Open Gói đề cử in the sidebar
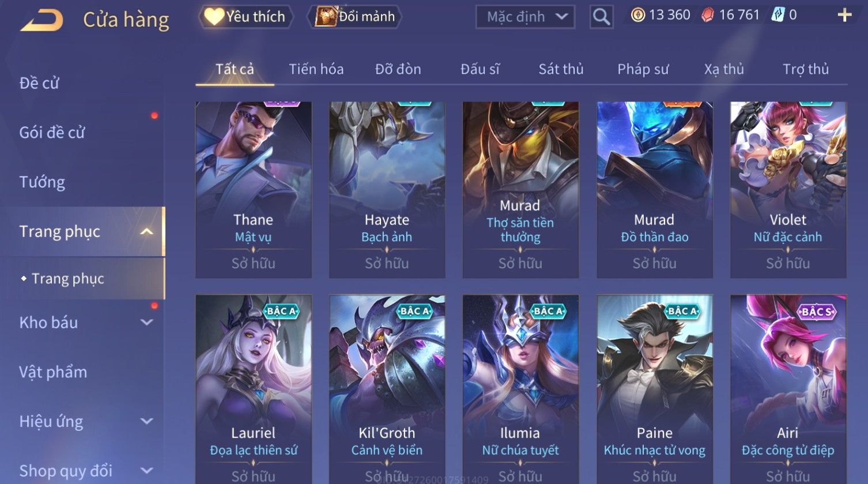 click(52, 133)
